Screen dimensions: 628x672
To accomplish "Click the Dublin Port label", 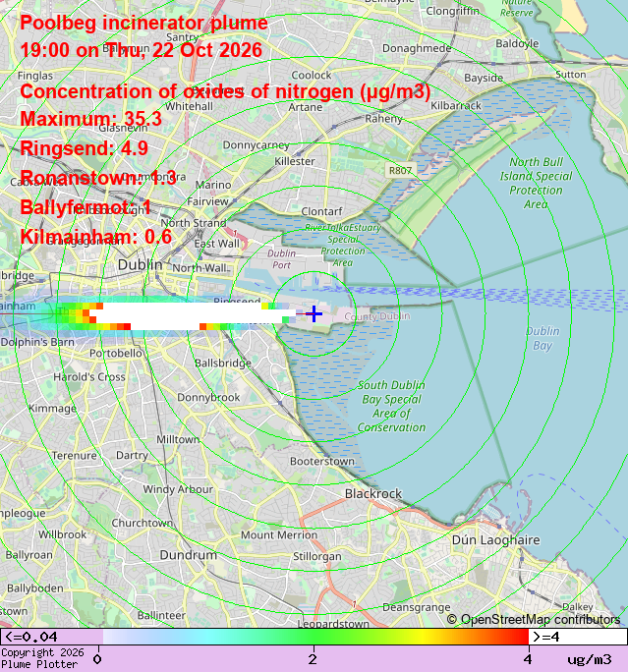I will tap(282, 259).
